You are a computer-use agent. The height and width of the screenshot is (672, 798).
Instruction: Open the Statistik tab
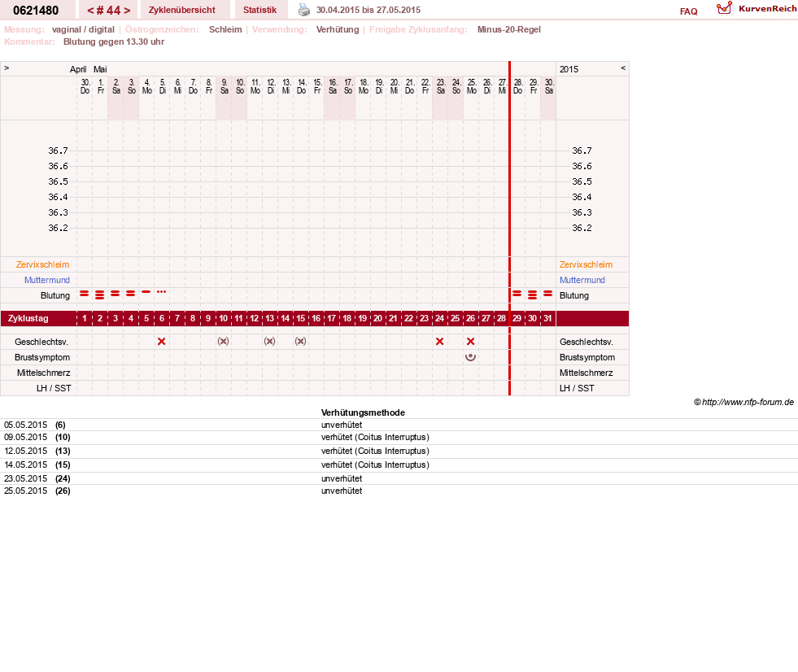(259, 11)
